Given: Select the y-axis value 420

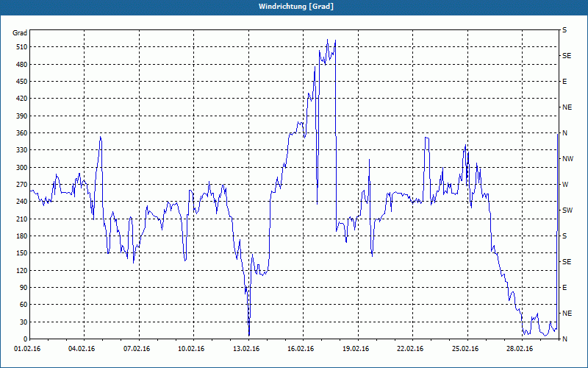Looking at the screenshot, I should pos(23,99).
